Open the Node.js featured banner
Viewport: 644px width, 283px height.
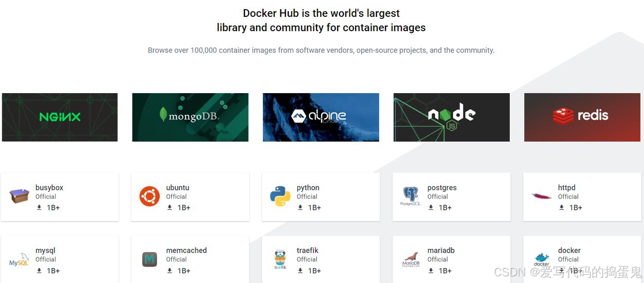pos(451,117)
